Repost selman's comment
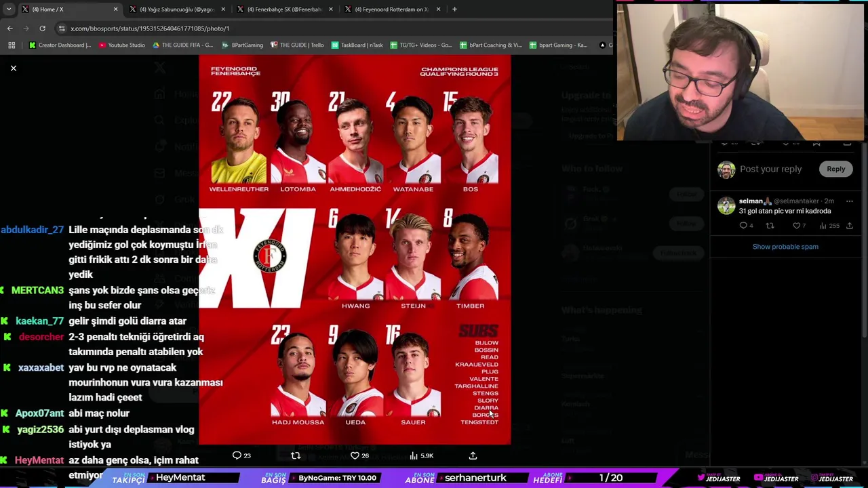The width and height of the screenshot is (868, 488). click(770, 226)
